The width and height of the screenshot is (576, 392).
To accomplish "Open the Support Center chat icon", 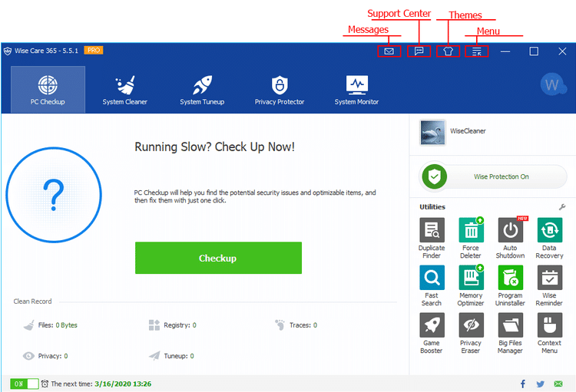I will [x=419, y=51].
